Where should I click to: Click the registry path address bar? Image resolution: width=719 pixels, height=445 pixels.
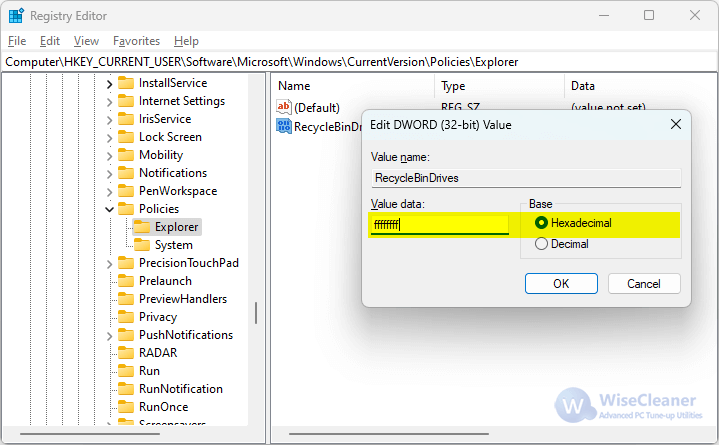click(360, 62)
